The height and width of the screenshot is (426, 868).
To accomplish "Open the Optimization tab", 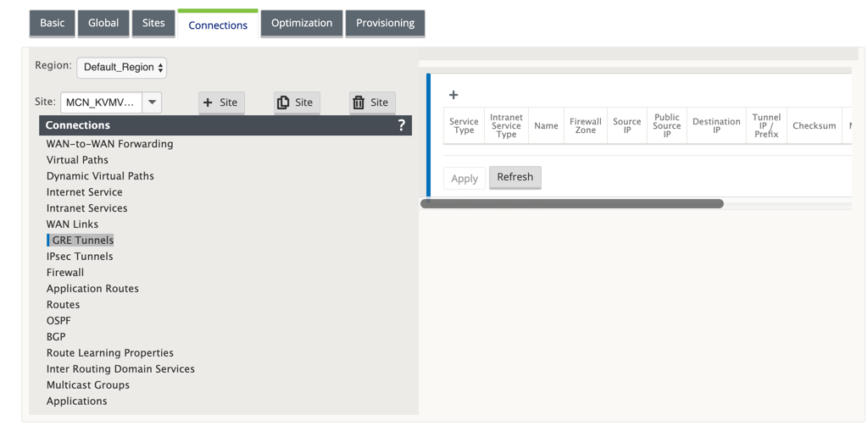I will pos(302,23).
